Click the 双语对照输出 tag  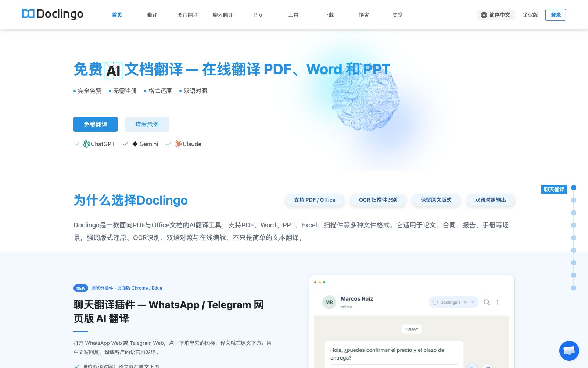(x=491, y=200)
